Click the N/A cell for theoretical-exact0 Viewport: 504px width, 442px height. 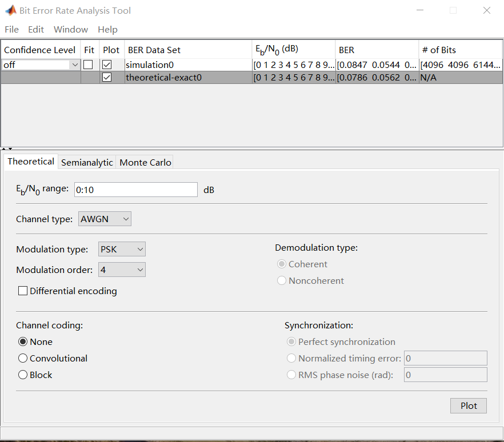point(461,78)
